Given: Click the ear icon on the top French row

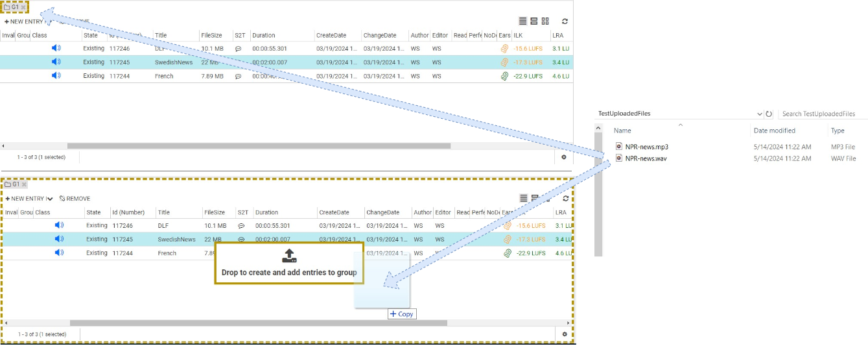Looking at the screenshot, I should click(x=504, y=76).
